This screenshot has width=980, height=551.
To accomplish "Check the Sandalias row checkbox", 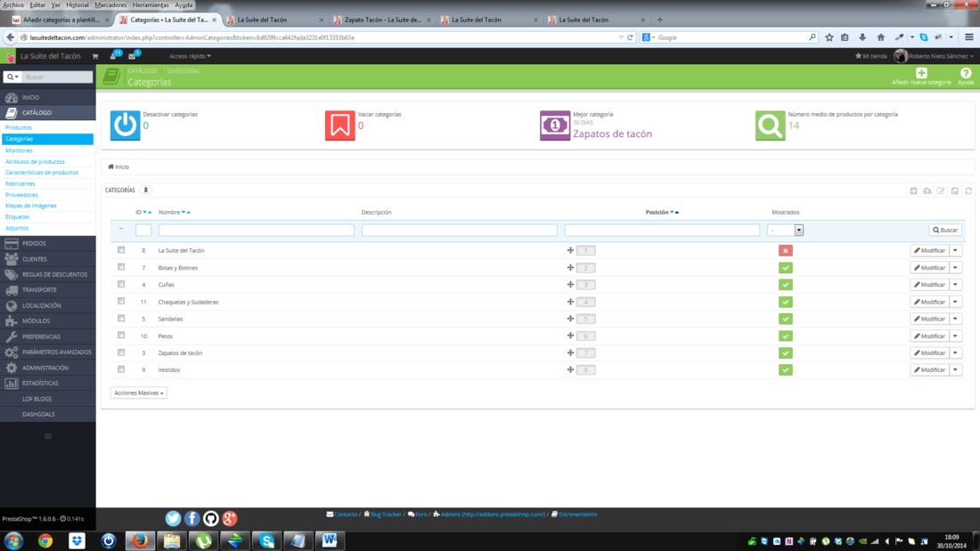I will (x=121, y=318).
